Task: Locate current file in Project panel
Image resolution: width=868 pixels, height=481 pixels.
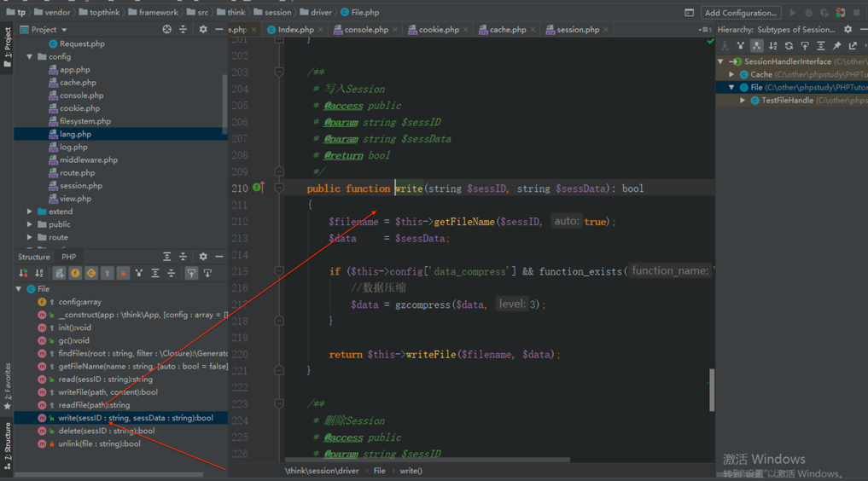Action: (166, 29)
